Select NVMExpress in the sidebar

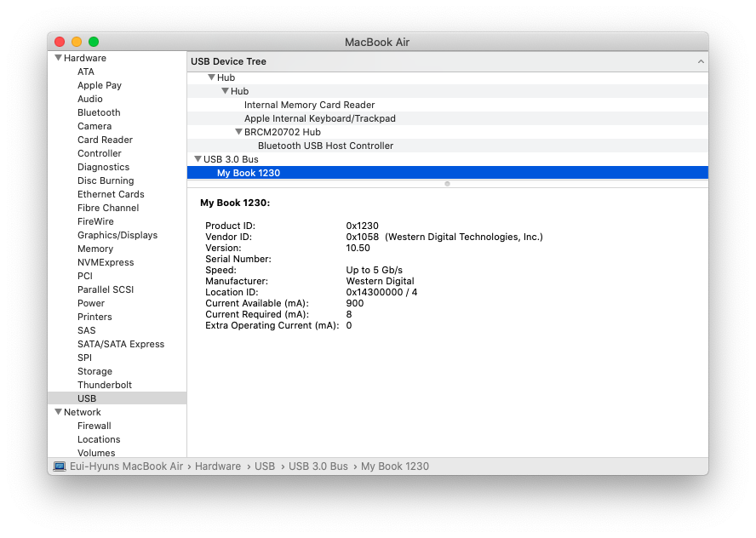[x=106, y=262]
